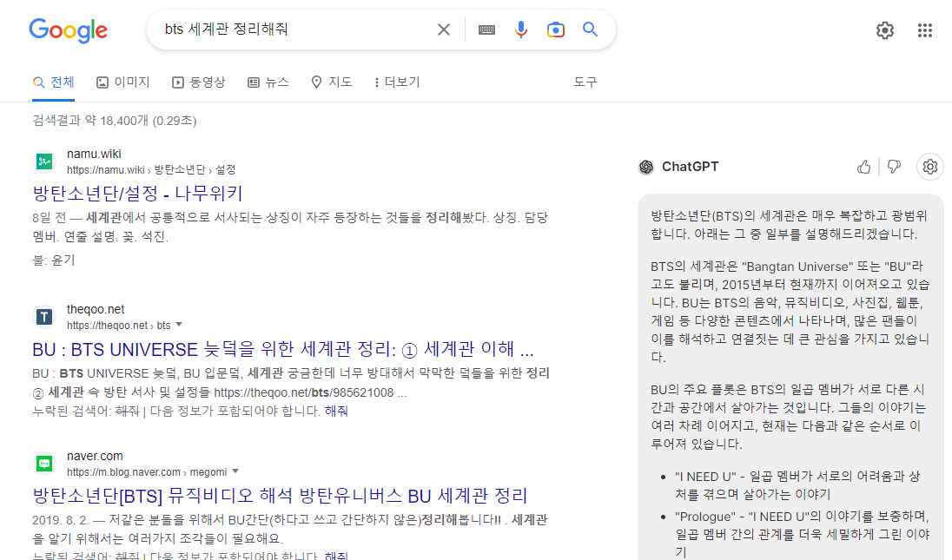Go to Google home via the logo

click(68, 30)
